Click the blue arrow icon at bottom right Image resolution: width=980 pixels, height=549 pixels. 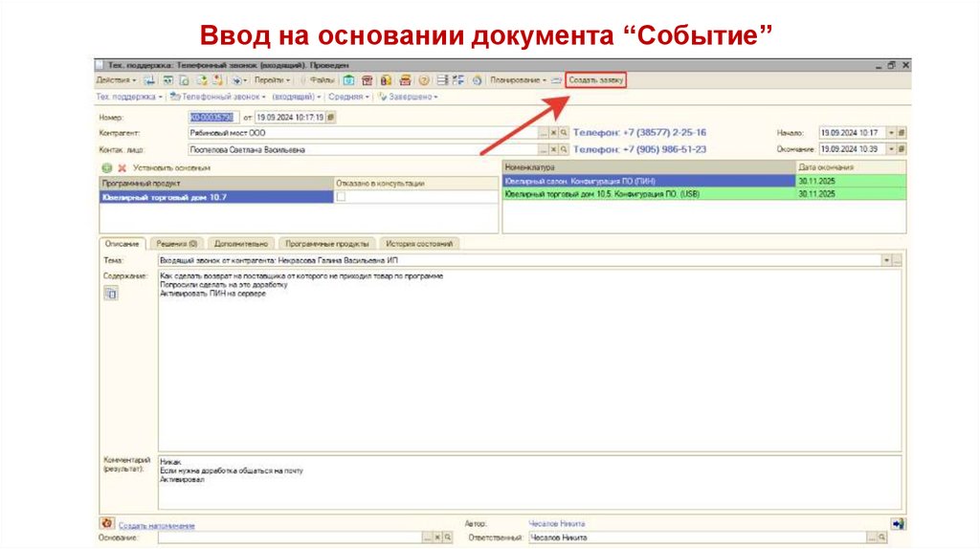(898, 524)
